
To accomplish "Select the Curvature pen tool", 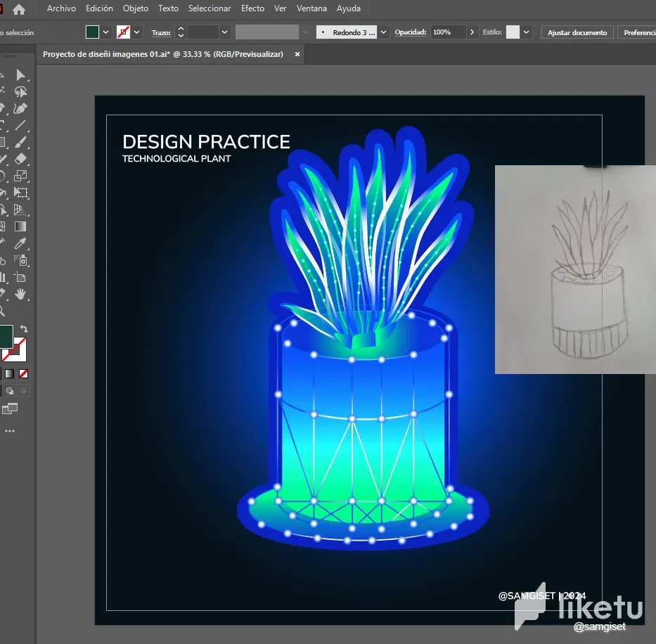I will [x=20, y=108].
